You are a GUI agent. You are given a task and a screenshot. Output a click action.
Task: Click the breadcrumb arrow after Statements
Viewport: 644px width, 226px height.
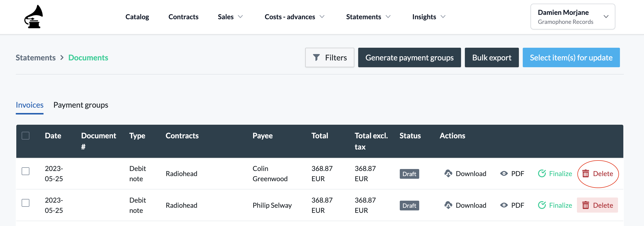click(x=62, y=58)
